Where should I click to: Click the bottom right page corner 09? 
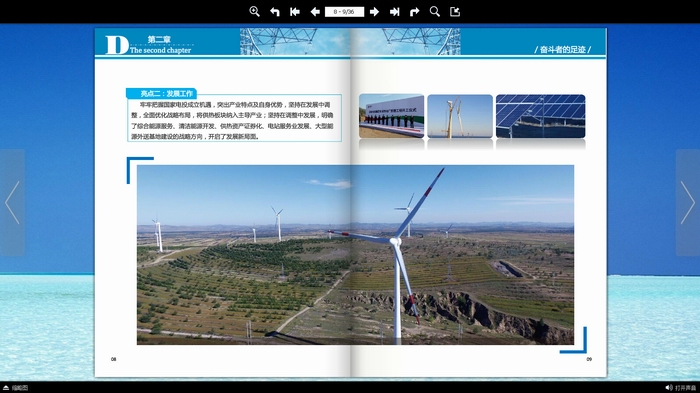pyautogui.click(x=589, y=359)
